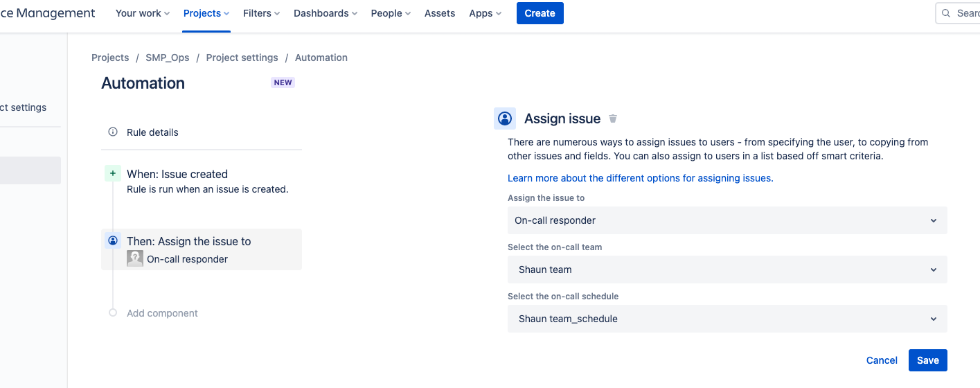
Task: Click the green plus trigger icon
Action: 113,174
